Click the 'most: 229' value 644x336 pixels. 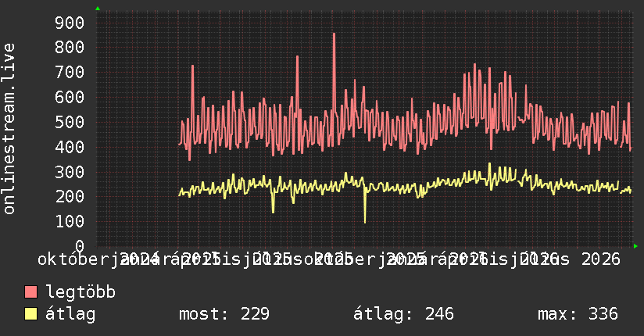pyautogui.click(x=224, y=314)
